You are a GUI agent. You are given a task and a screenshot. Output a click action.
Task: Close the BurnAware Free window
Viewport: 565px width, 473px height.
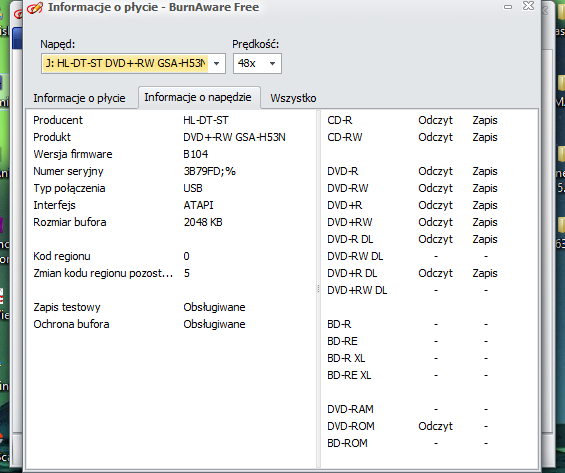tap(528, 6)
